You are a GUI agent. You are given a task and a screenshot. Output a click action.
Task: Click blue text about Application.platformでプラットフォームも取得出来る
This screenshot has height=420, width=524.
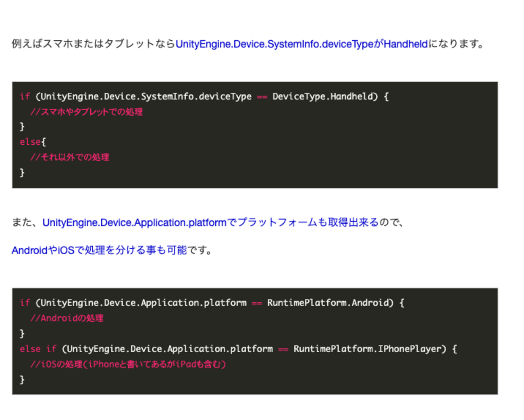pos(210,222)
